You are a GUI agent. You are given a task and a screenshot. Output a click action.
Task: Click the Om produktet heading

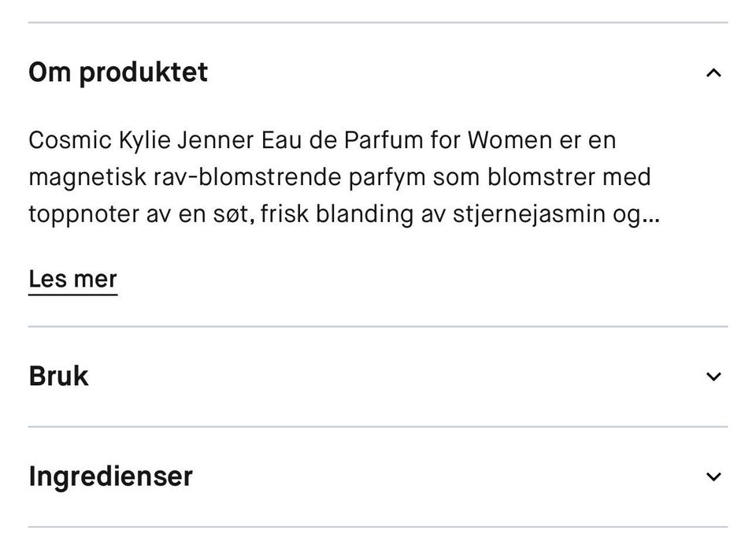click(x=117, y=72)
